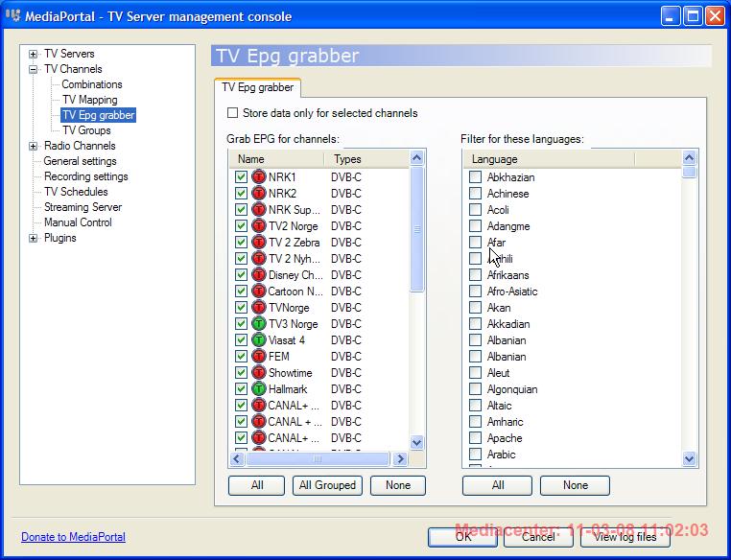Expand the Plugins tree node
Screen dimensions: 731x560
click(33, 239)
